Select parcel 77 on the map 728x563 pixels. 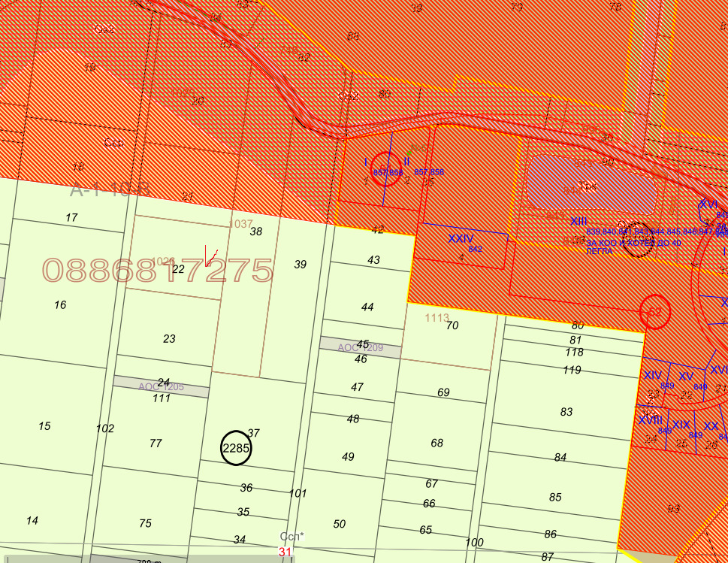[156, 443]
